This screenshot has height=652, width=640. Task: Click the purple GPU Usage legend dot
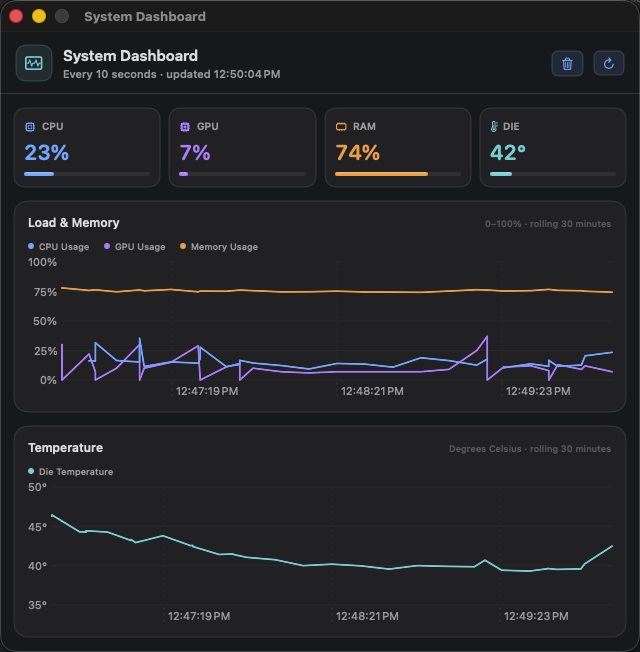[107, 246]
